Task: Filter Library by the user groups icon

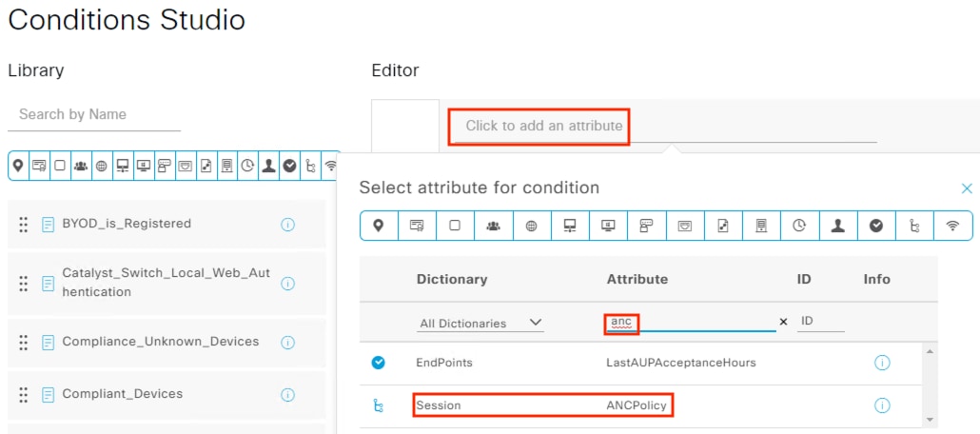Action: (x=81, y=166)
